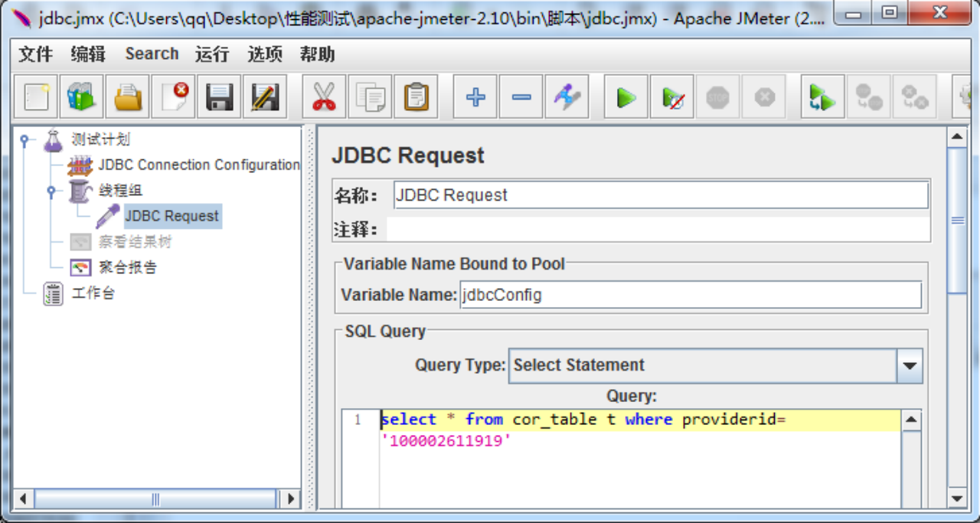Click the Cut scissors icon
The height and width of the screenshot is (523, 980).
click(324, 97)
